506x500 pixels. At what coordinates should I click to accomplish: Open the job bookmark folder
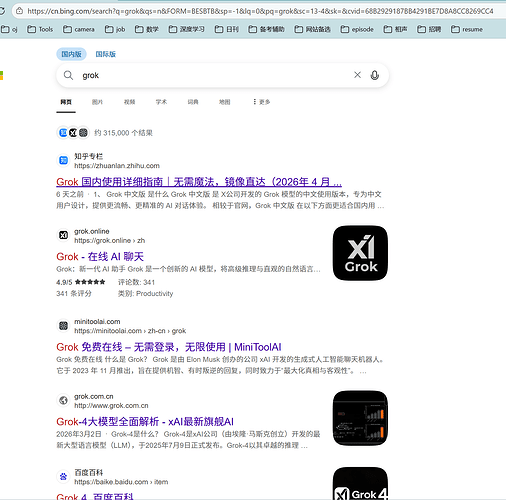pyautogui.click(x=115, y=29)
